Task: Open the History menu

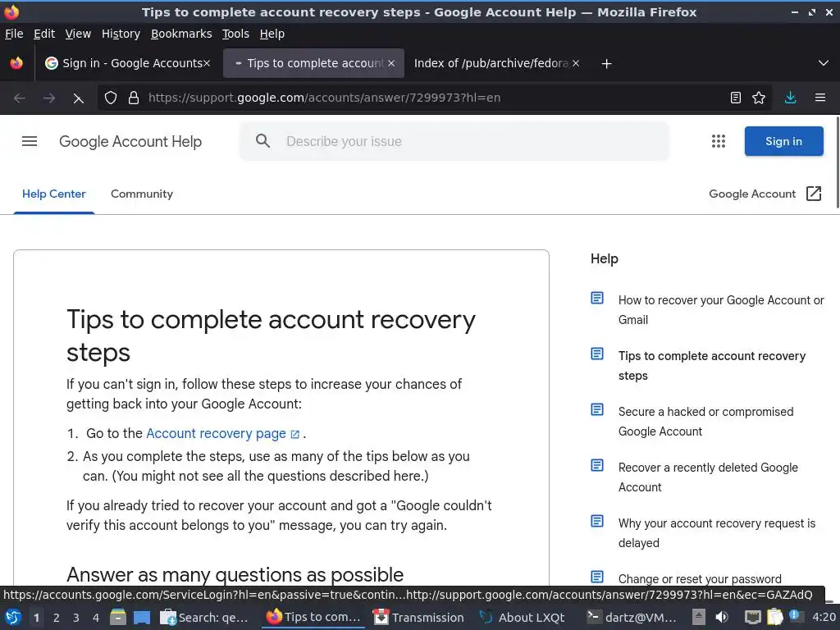Action: (x=121, y=34)
